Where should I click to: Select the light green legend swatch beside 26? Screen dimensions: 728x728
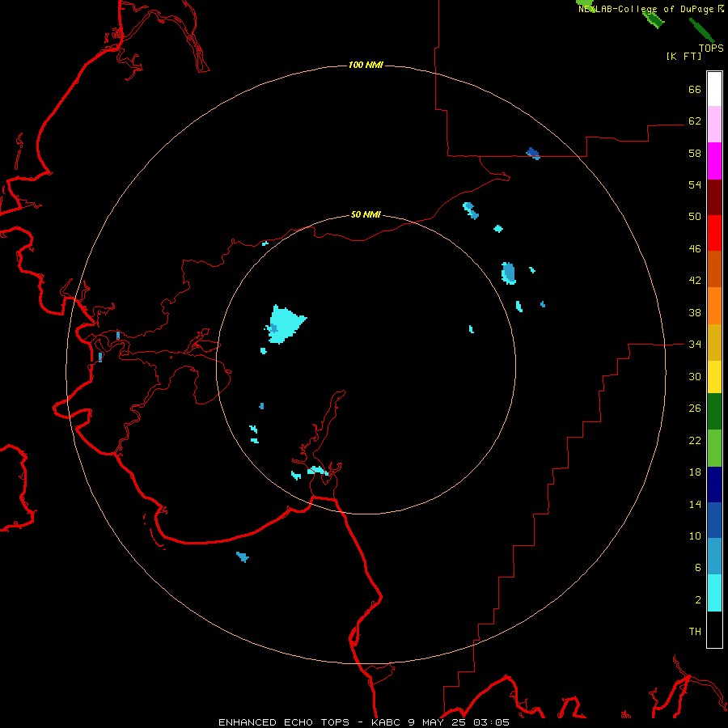pyautogui.click(x=714, y=448)
